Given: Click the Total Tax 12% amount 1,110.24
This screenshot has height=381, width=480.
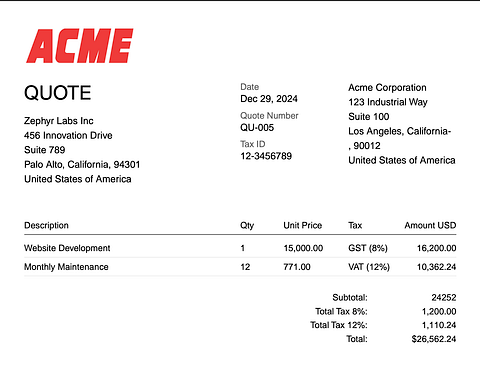Looking at the screenshot, I should pos(439,325).
